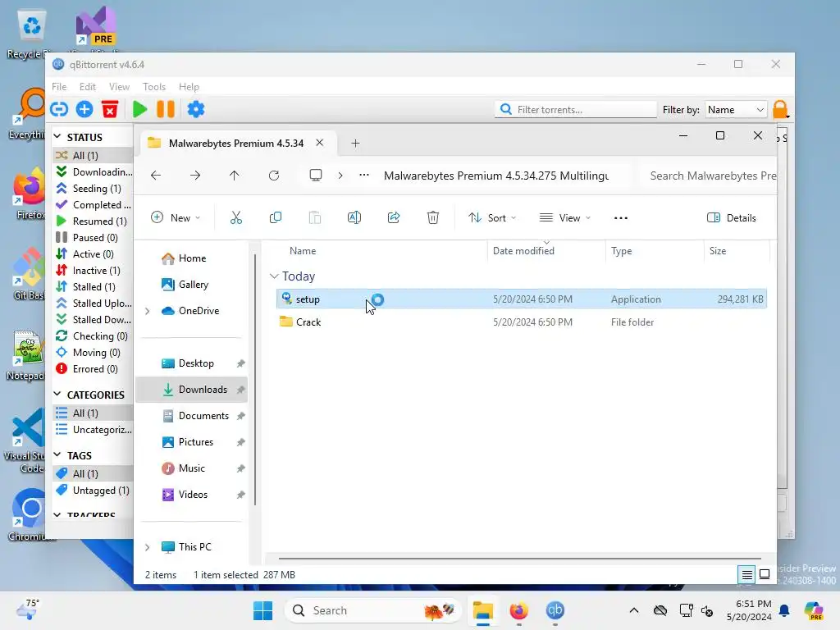Click qBittorrent icon in the taskbar
This screenshot has width=840, height=630.
click(x=555, y=610)
